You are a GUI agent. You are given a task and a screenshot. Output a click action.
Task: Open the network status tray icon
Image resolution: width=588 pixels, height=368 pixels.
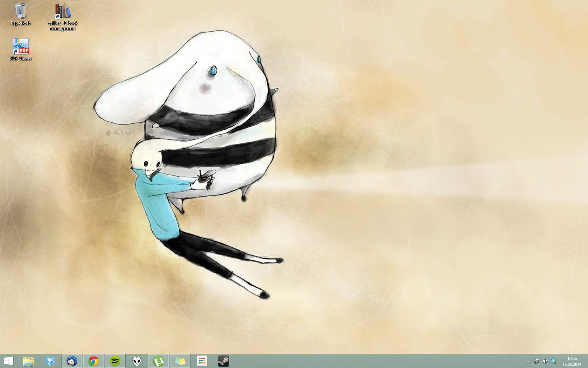coord(536,361)
